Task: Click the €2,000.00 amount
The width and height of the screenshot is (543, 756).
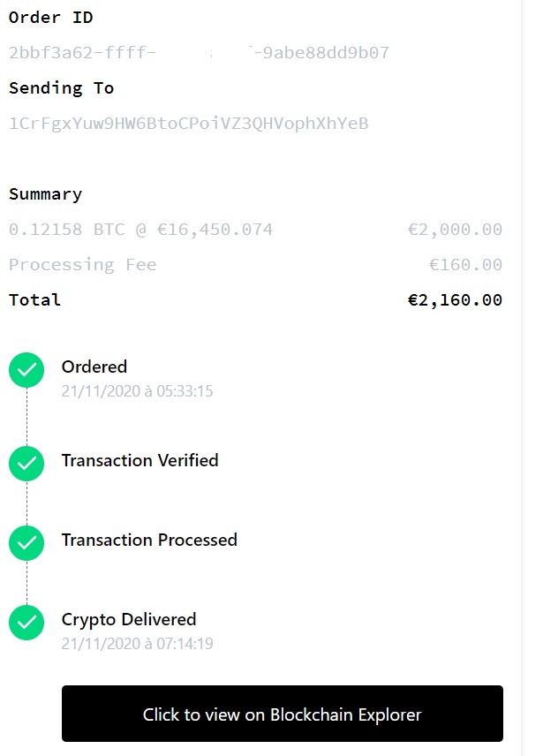Action: coord(455,230)
